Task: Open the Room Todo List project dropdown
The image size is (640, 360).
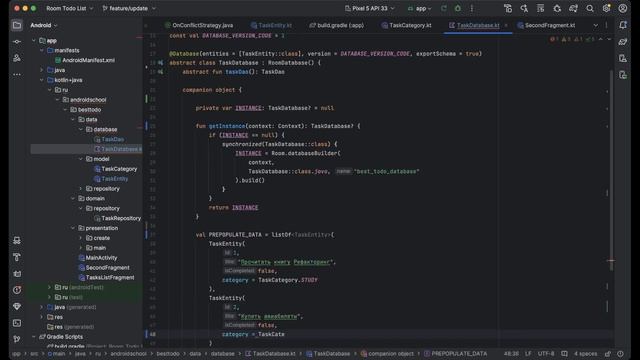Action: 69,8
